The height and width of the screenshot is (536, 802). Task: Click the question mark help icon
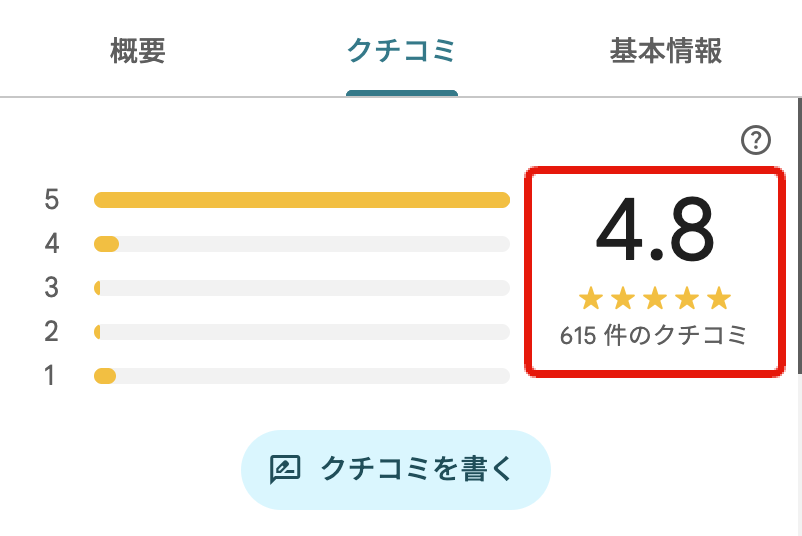[755, 141]
